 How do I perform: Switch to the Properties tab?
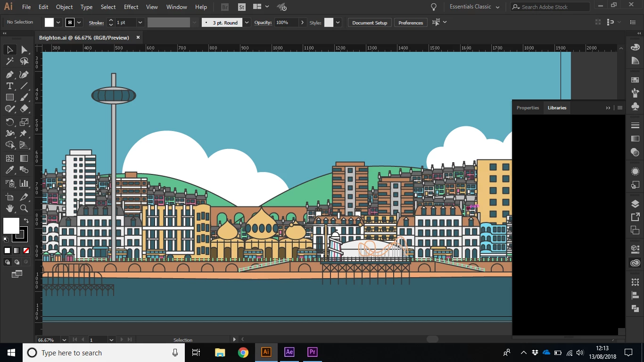click(528, 108)
